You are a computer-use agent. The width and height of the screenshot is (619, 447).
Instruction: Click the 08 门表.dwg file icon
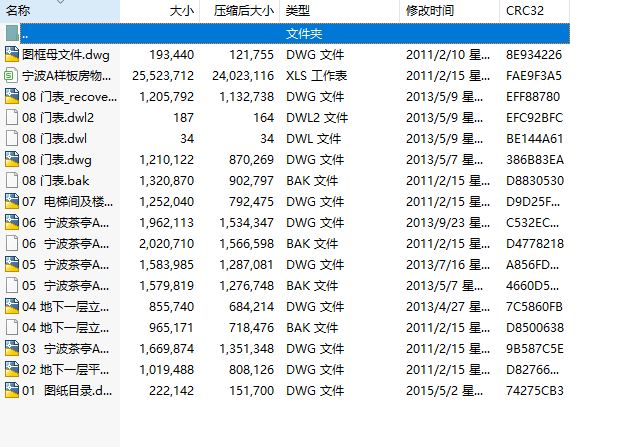[x=12, y=160]
